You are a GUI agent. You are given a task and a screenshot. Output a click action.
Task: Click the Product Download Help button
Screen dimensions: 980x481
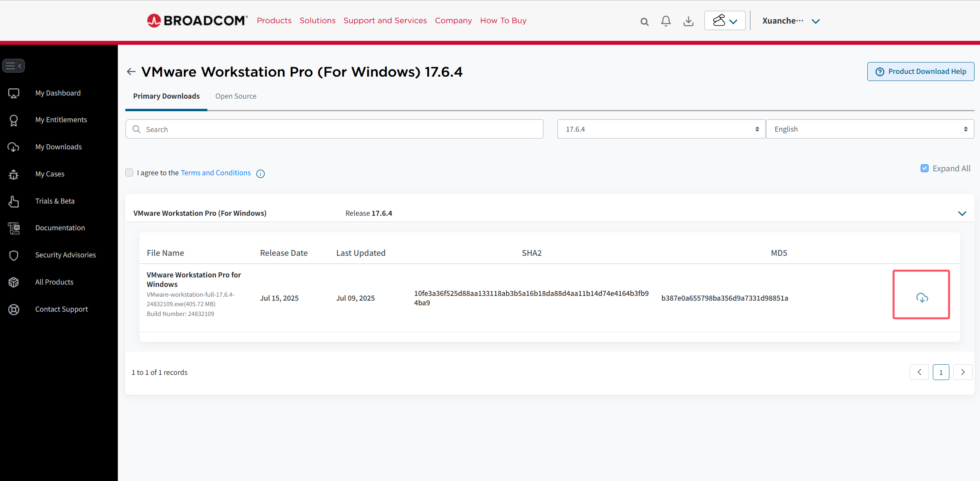coord(920,71)
